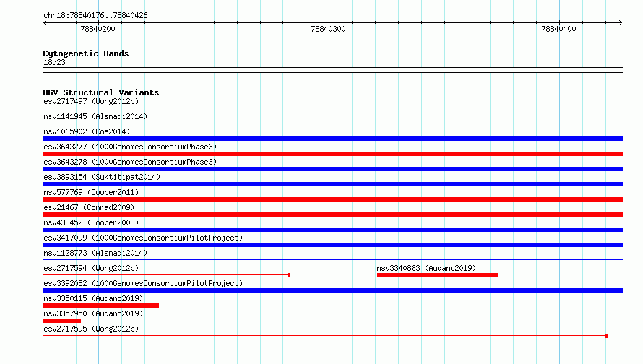This screenshot has width=643, height=364.
Task: Select blue bar under esv3417099 label
Action: click(x=332, y=245)
